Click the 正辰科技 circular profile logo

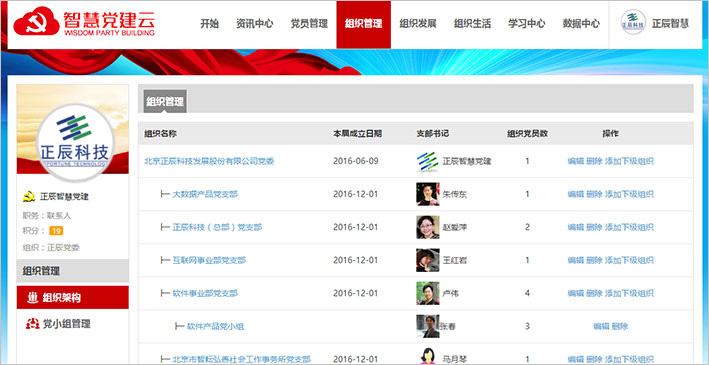(x=75, y=142)
